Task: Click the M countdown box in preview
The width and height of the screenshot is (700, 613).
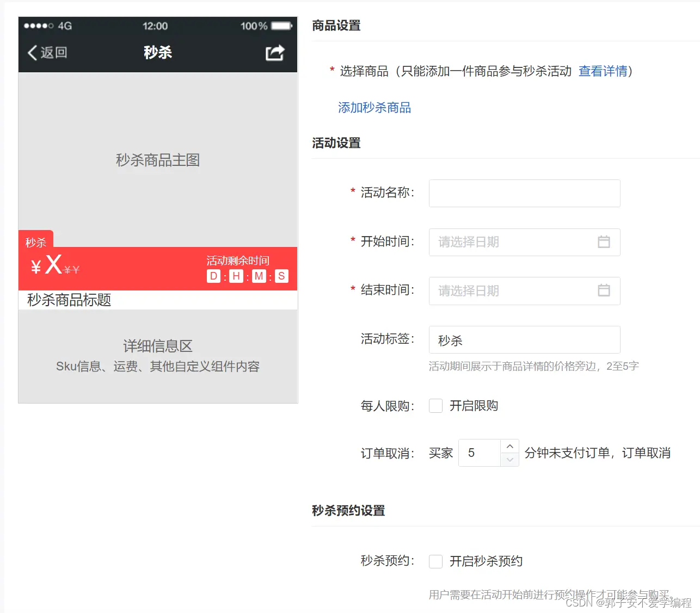Action: 259,276
